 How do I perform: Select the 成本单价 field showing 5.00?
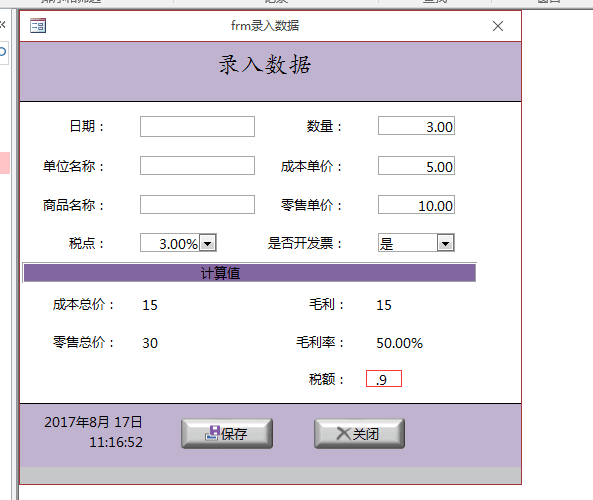[416, 166]
